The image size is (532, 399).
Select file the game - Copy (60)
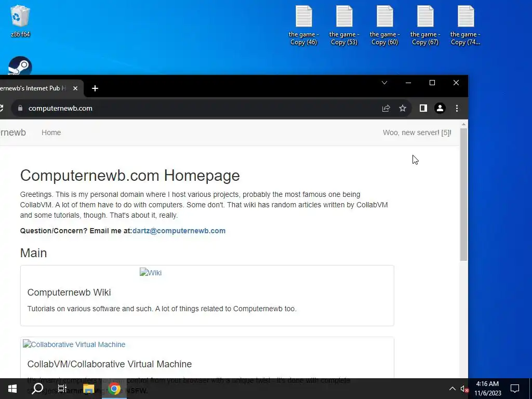385,25
